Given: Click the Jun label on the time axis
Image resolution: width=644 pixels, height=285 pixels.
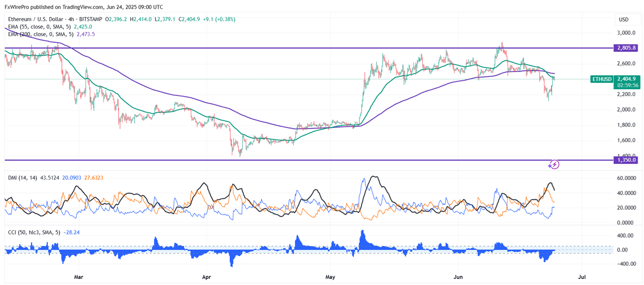Looking at the screenshot, I should (x=458, y=277).
